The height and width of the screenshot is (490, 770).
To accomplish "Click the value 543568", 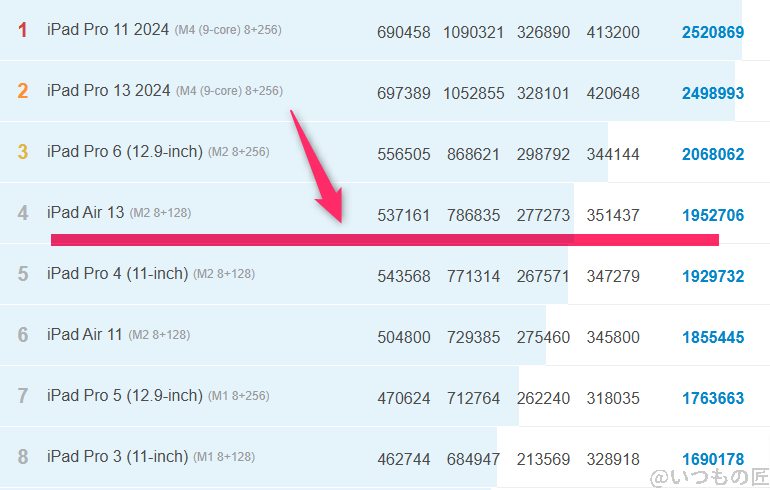I will tap(404, 276).
